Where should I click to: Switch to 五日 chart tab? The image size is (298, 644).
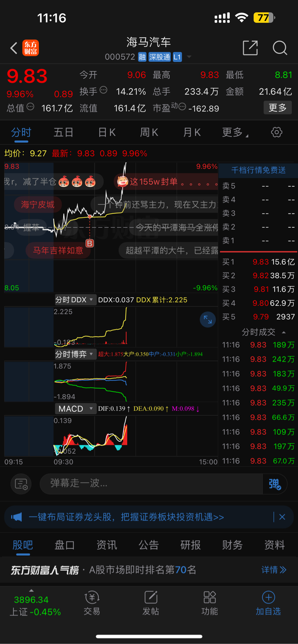point(63,133)
